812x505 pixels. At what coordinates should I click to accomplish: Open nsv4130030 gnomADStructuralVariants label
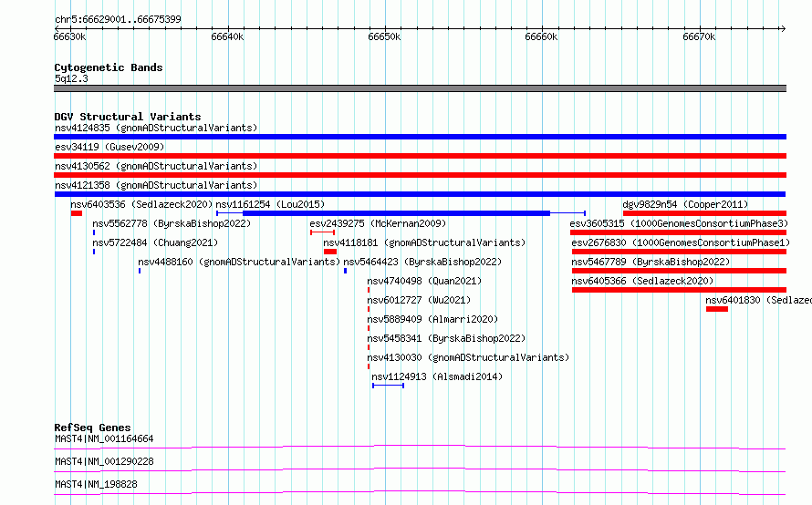click(468, 357)
